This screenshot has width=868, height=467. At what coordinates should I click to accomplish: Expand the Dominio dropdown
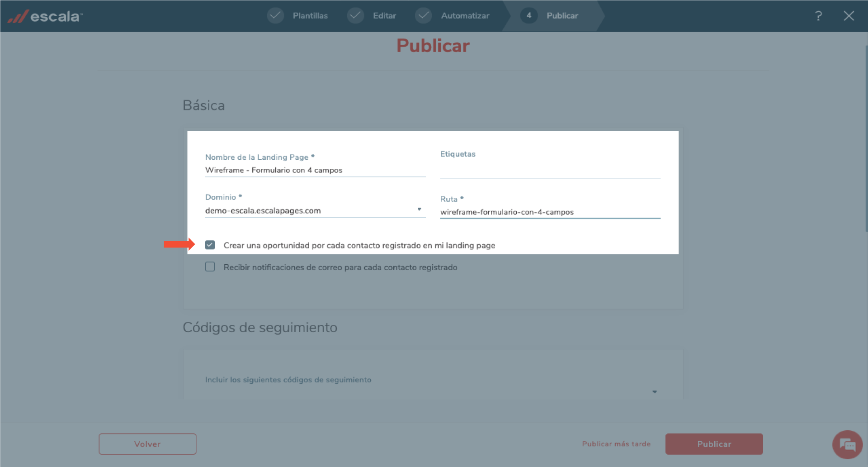click(419, 210)
